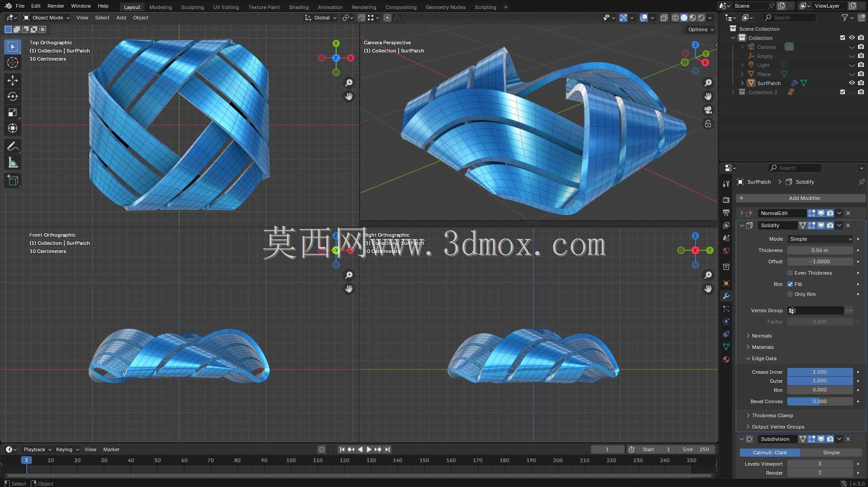The width and height of the screenshot is (868, 487).
Task: Select the Rotate tool
Action: click(13, 96)
